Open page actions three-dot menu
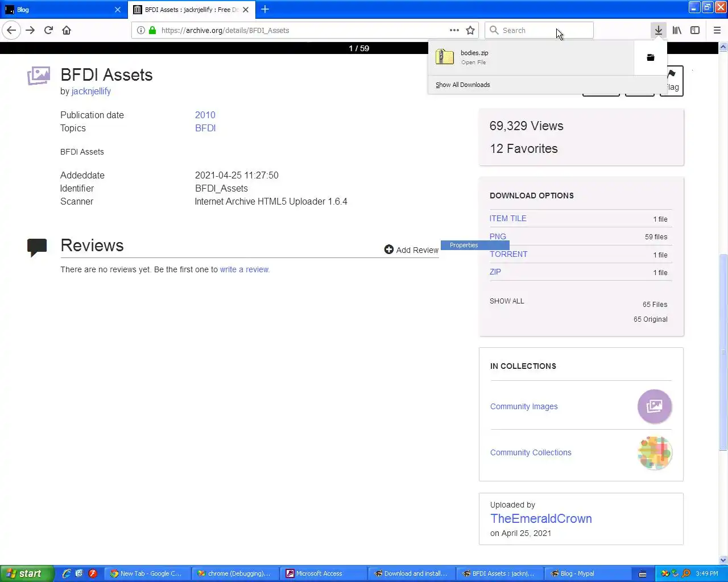The height and width of the screenshot is (582, 728). pyautogui.click(x=454, y=30)
